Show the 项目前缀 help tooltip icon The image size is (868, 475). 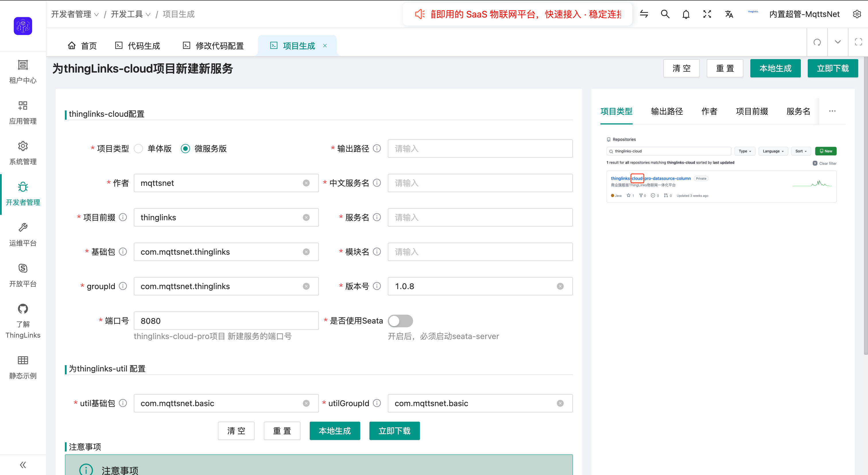123,217
